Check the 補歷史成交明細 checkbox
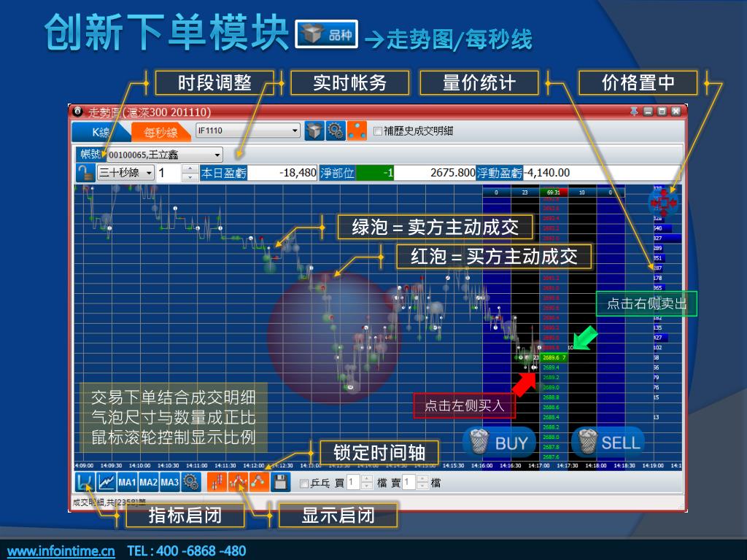This screenshot has width=747, height=560. pyautogui.click(x=378, y=131)
